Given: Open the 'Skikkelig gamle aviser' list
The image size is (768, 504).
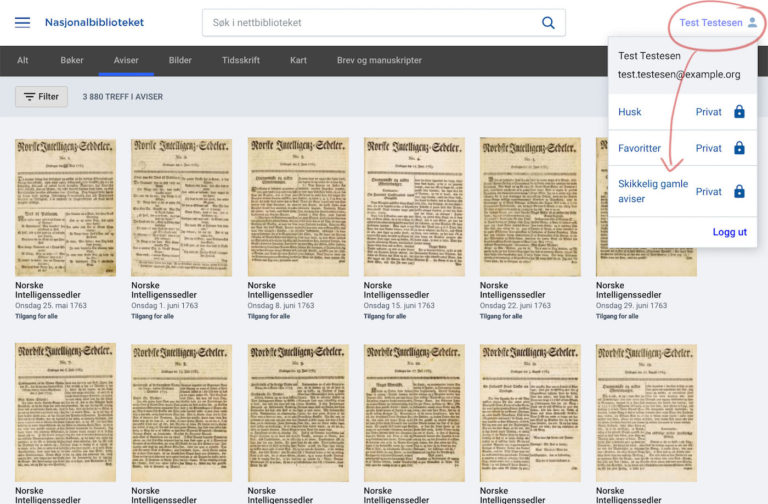Looking at the screenshot, I should tap(653, 191).
